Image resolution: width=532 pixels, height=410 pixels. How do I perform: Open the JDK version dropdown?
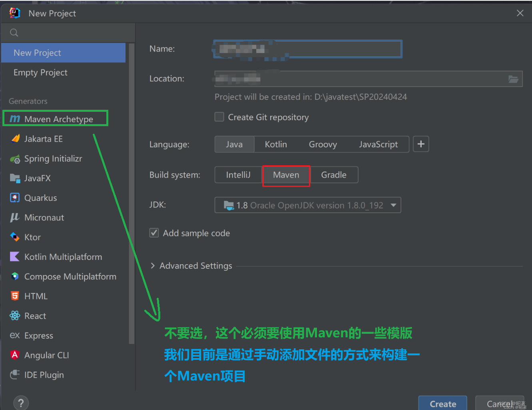point(308,205)
